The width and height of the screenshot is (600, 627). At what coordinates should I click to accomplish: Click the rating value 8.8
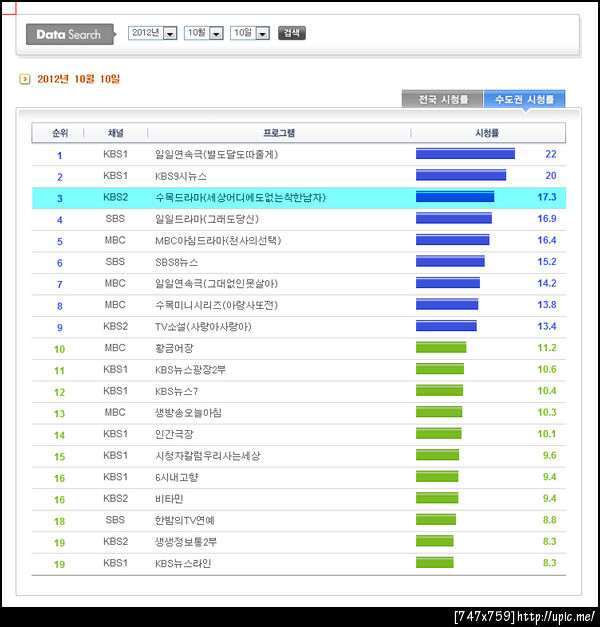pos(550,520)
